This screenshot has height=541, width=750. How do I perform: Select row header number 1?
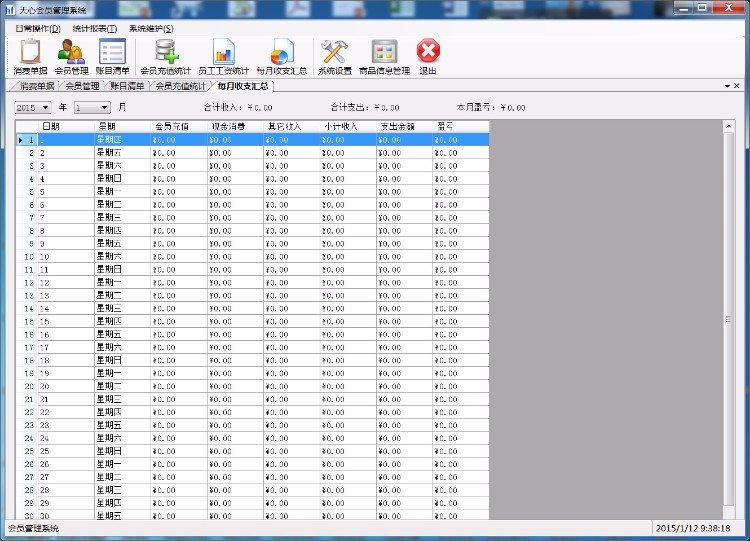(27, 140)
